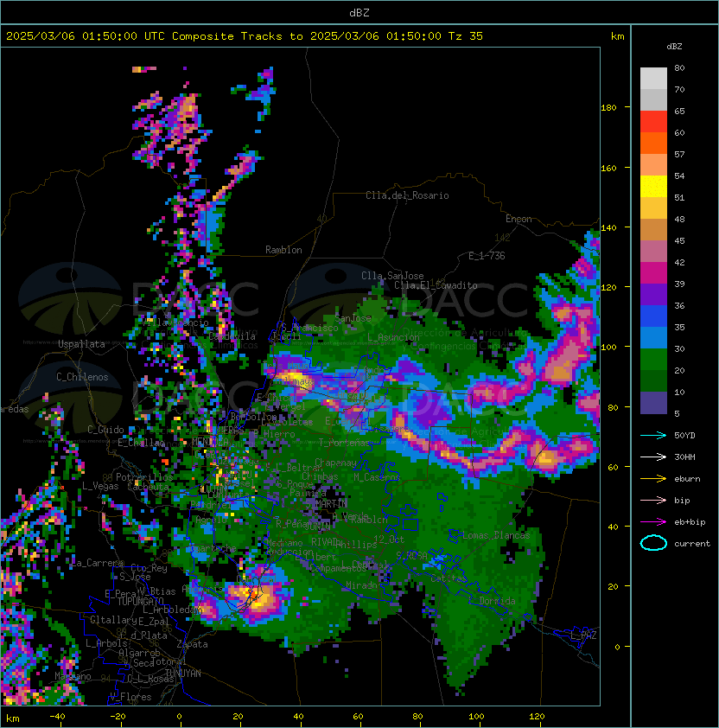Click the Encon map label

coord(519,219)
